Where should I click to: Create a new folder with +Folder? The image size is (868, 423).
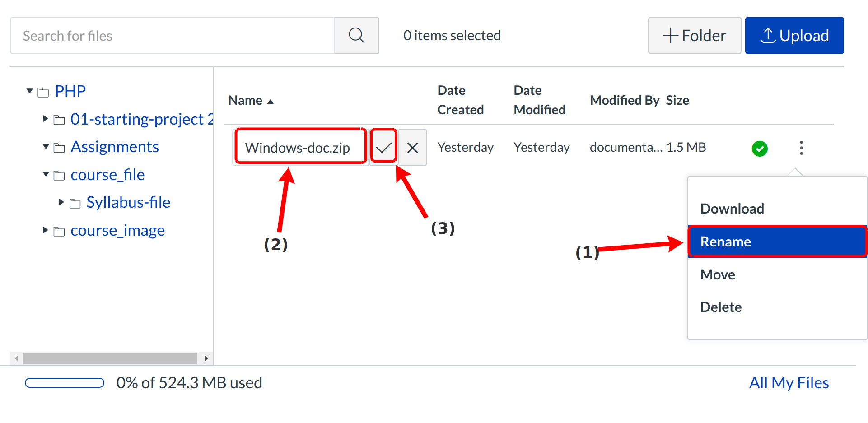(694, 35)
